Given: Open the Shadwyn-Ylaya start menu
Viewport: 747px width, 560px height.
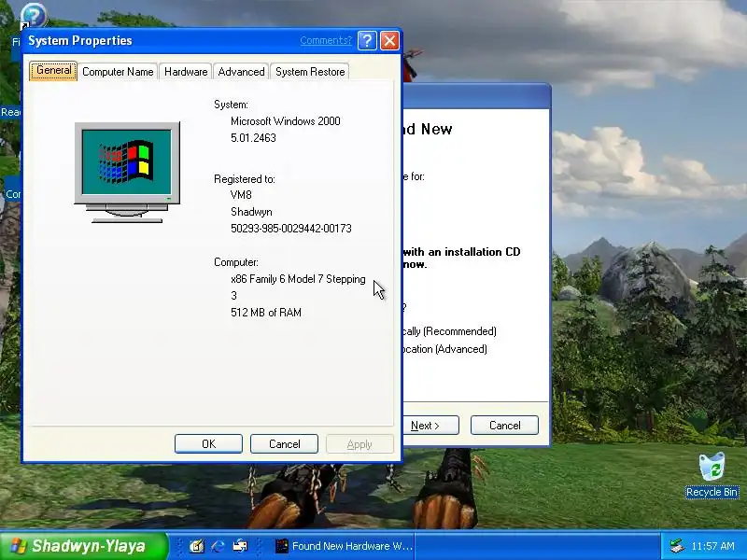Looking at the screenshot, I should [x=84, y=546].
